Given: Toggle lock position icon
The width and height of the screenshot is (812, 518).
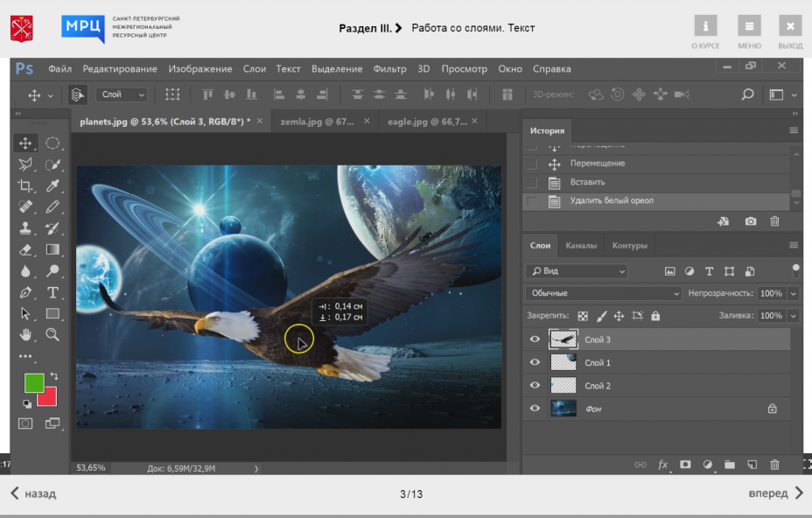Looking at the screenshot, I should (619, 316).
